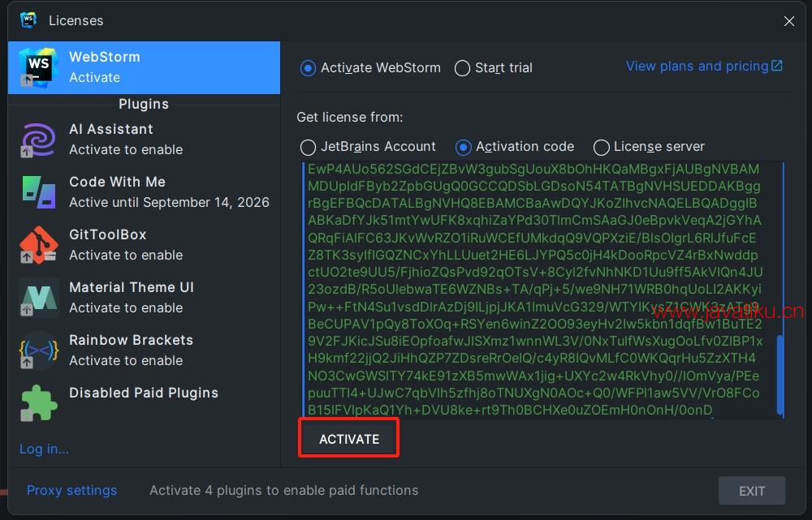Screen dimensions: 812x520
Task: Select the Start trial radio button
Action: (x=462, y=68)
